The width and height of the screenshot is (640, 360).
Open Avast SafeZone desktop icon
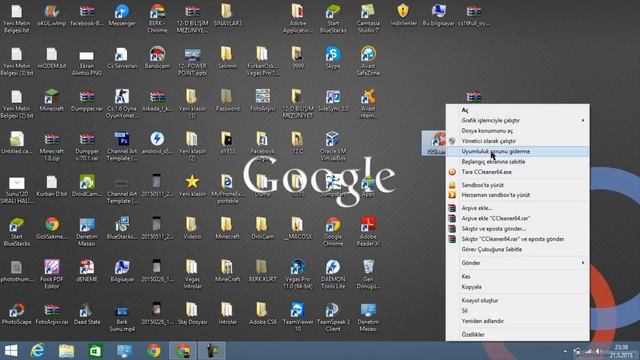(x=368, y=61)
